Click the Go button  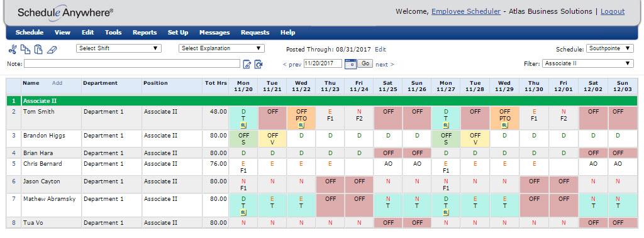(x=365, y=63)
